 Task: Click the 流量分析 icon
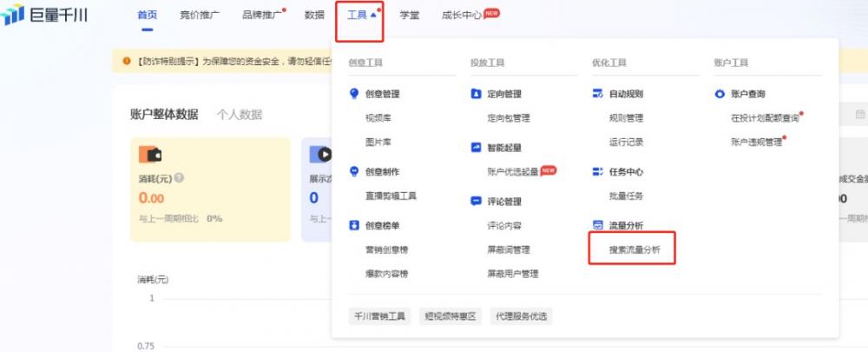(x=597, y=225)
